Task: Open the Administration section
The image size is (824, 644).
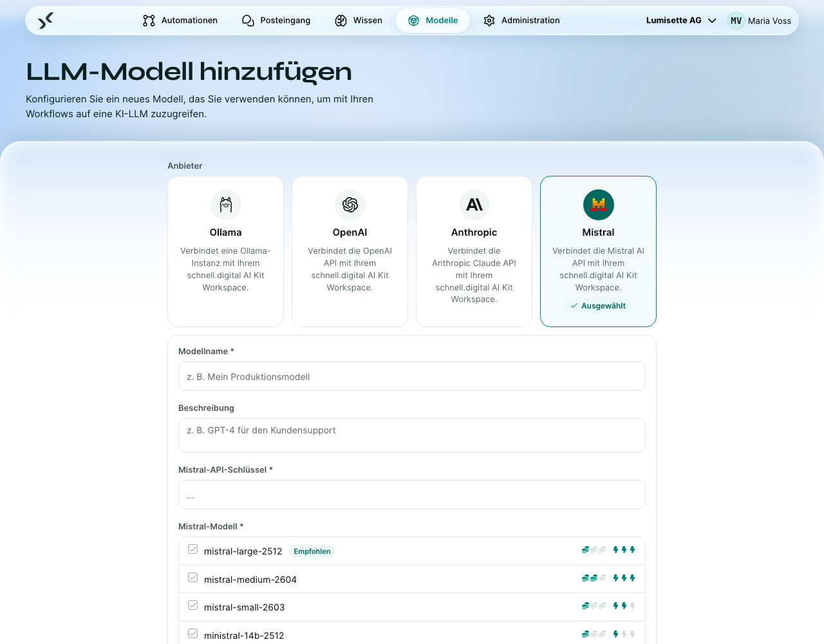Action: (521, 21)
